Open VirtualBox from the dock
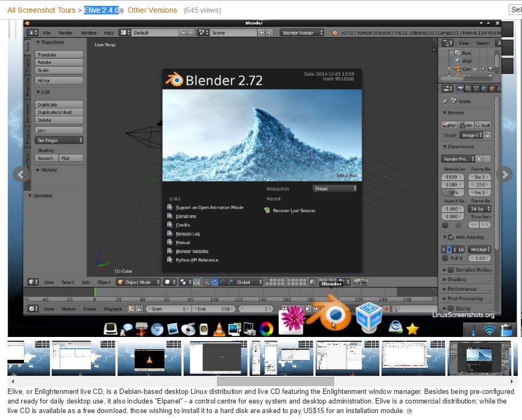The image size is (522, 420). [368, 318]
